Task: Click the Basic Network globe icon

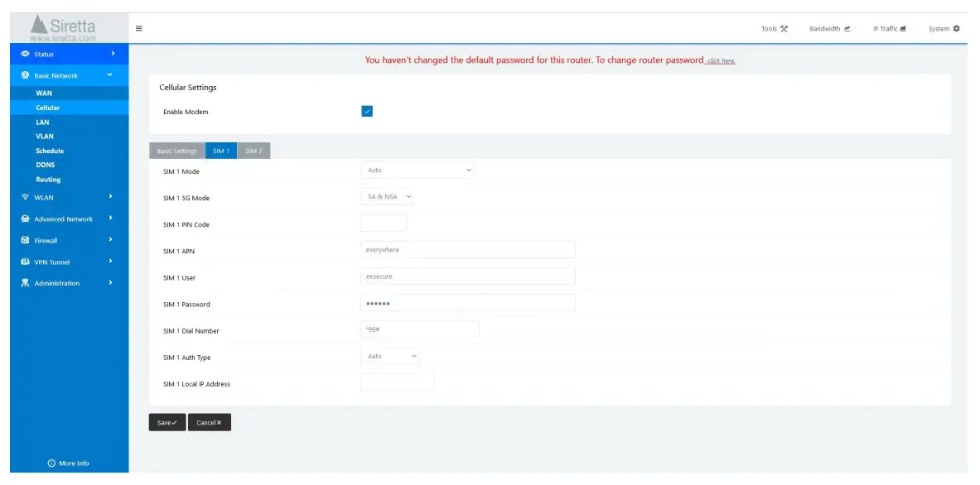Action: point(25,75)
